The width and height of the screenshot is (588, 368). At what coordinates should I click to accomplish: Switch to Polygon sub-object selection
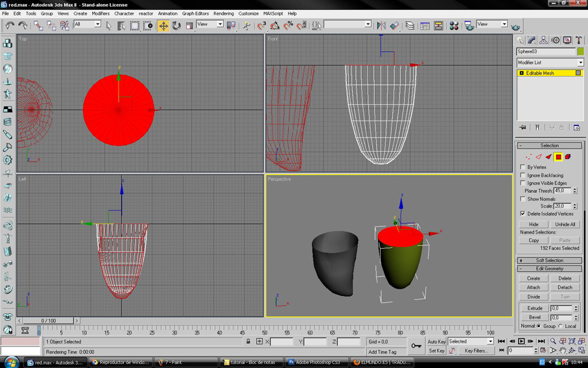[x=558, y=157]
